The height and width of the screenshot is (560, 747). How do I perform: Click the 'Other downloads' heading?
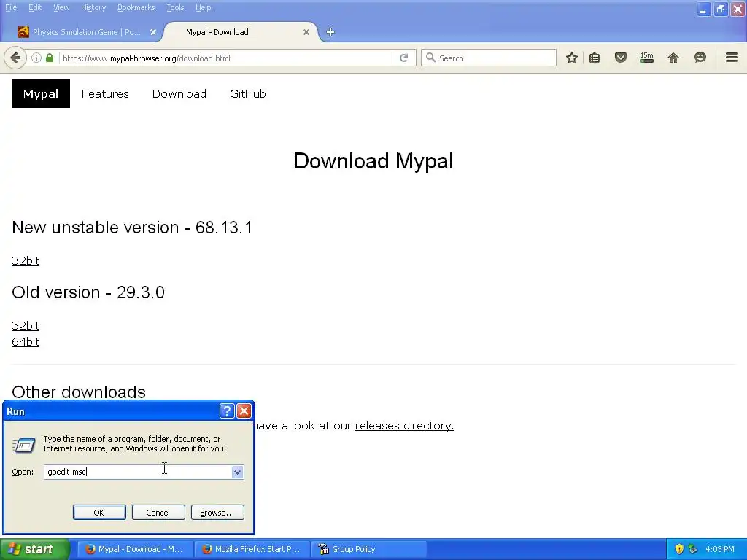79,392
